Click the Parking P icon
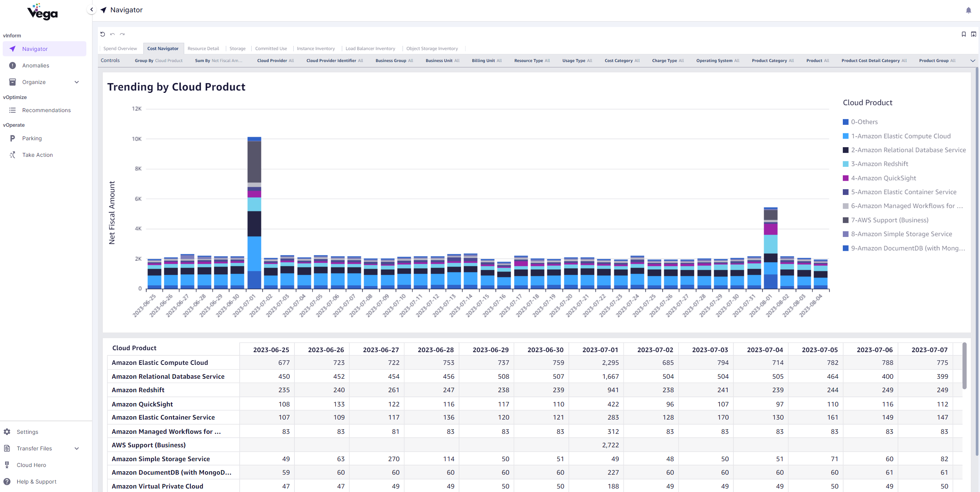 12,138
